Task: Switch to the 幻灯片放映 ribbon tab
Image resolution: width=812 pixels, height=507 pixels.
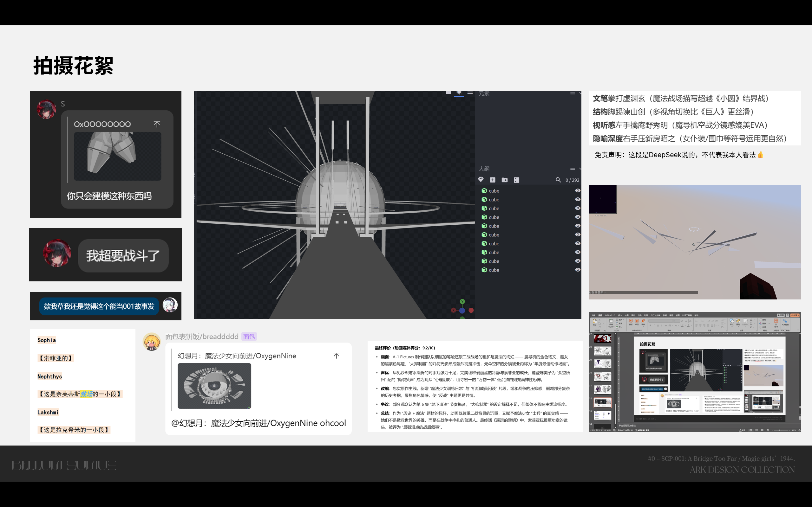Action: click(x=655, y=315)
